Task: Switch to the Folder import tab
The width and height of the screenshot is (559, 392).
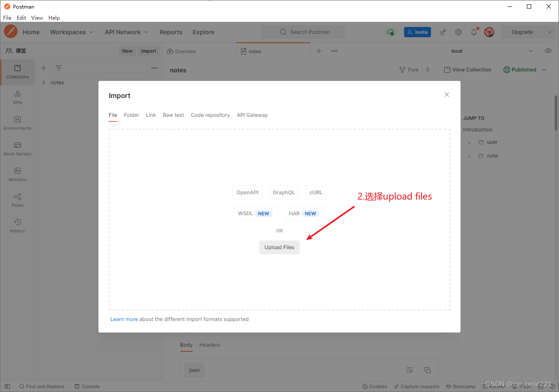Action: 131,115
